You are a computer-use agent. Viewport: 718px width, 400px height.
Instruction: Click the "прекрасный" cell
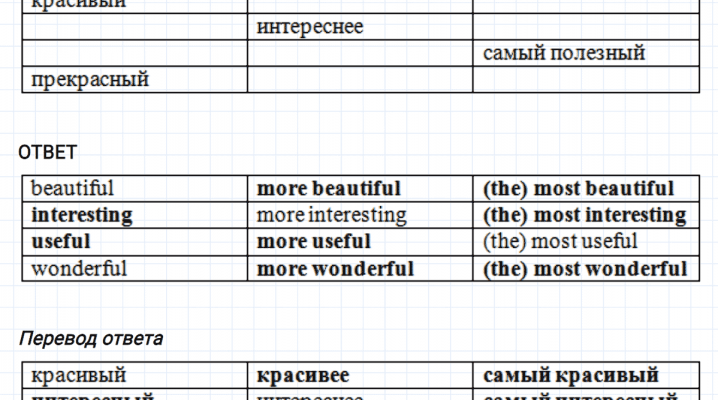point(91,80)
